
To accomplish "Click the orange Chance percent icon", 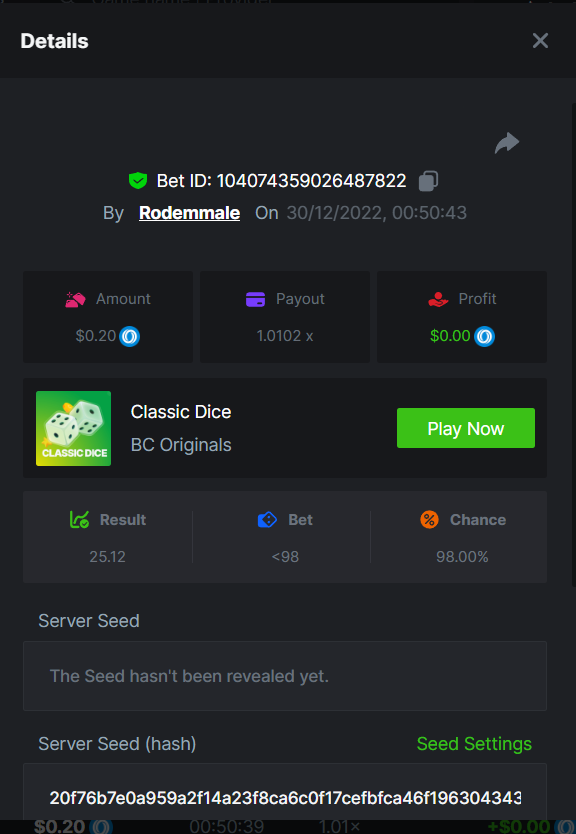I will point(429,520).
